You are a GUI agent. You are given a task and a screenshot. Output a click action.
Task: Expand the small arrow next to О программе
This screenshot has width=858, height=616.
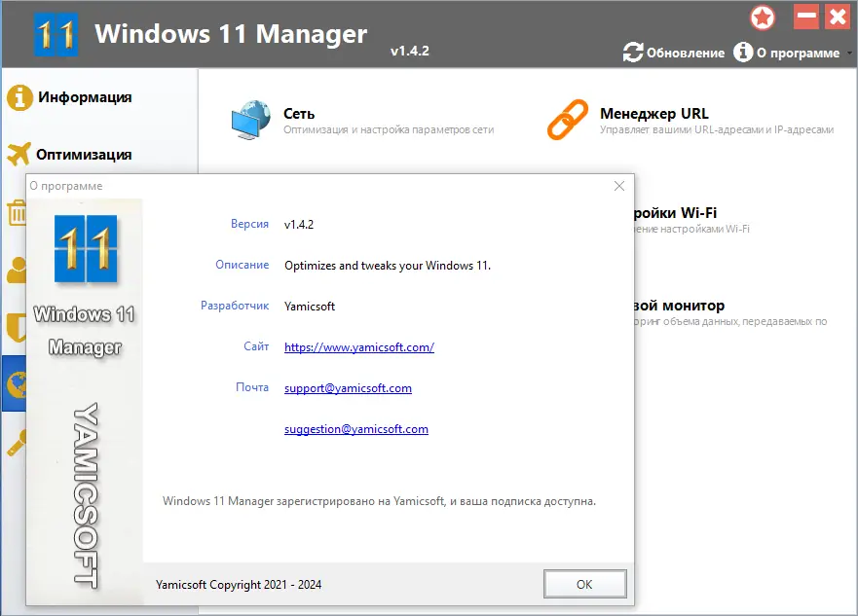[849, 54]
